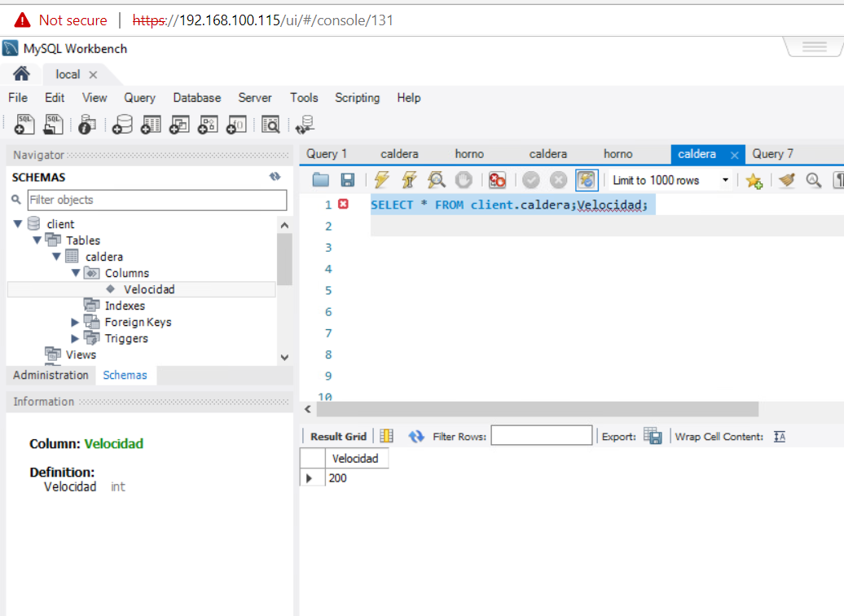Refresh the schemas list

(275, 177)
